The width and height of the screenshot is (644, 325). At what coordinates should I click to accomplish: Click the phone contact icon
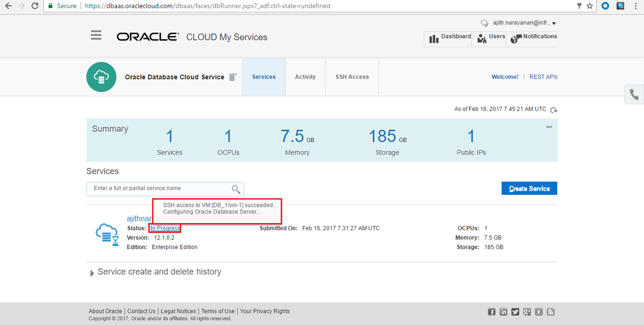(634, 95)
